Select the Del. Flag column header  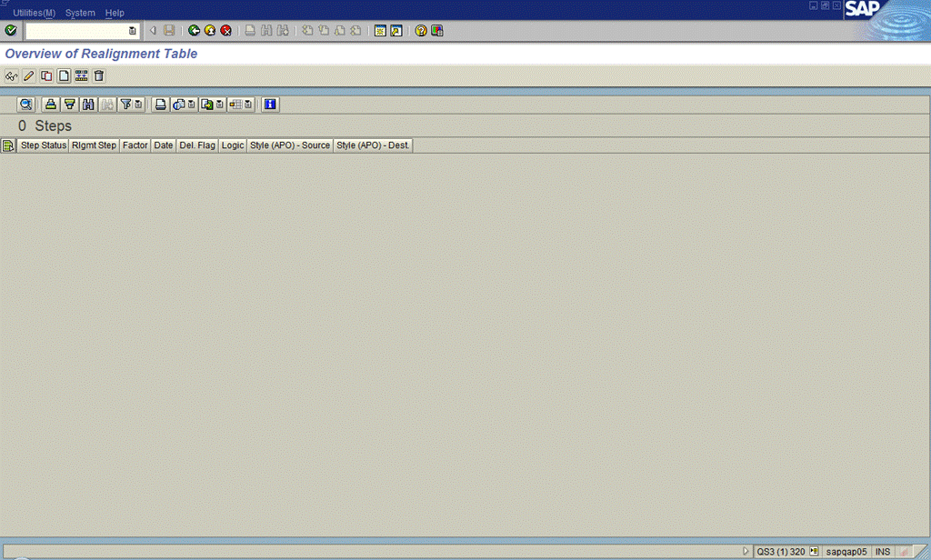[197, 145]
